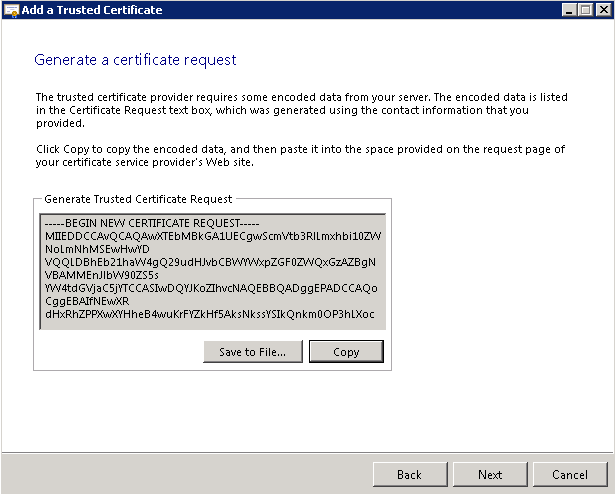Maximize the Add a Trusted Certificate window
This screenshot has width=615, height=494.
point(583,10)
